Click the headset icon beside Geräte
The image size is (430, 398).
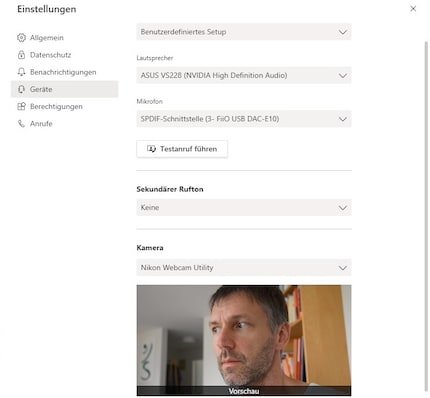tap(21, 89)
